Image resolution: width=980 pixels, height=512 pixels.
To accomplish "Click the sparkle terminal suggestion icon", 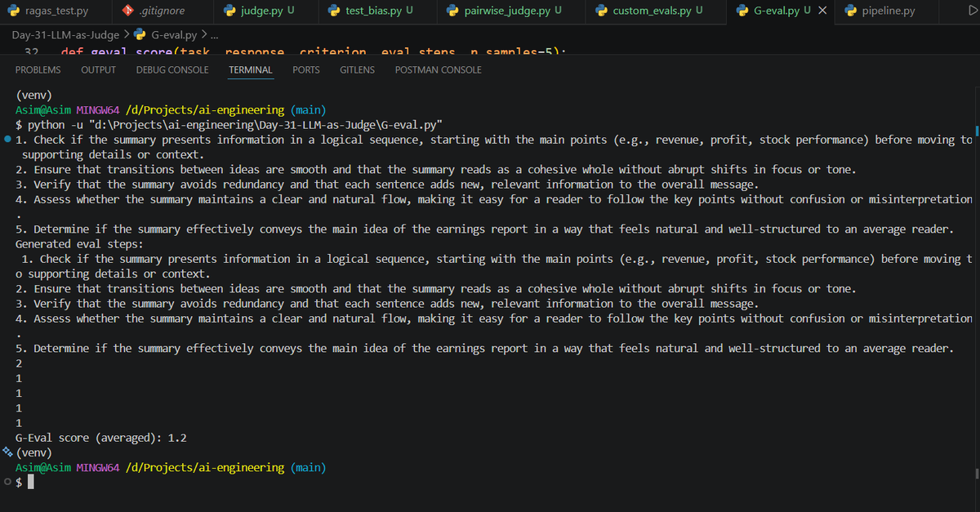I will [7, 452].
